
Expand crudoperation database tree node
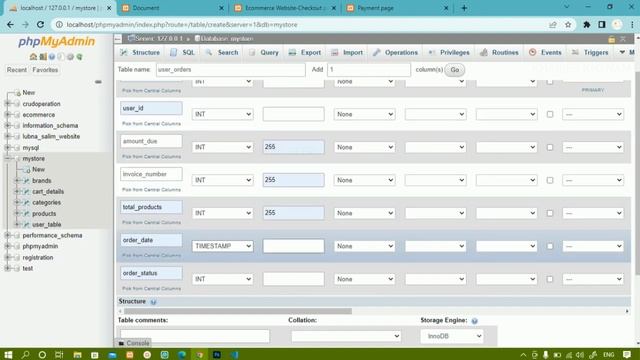(8, 104)
